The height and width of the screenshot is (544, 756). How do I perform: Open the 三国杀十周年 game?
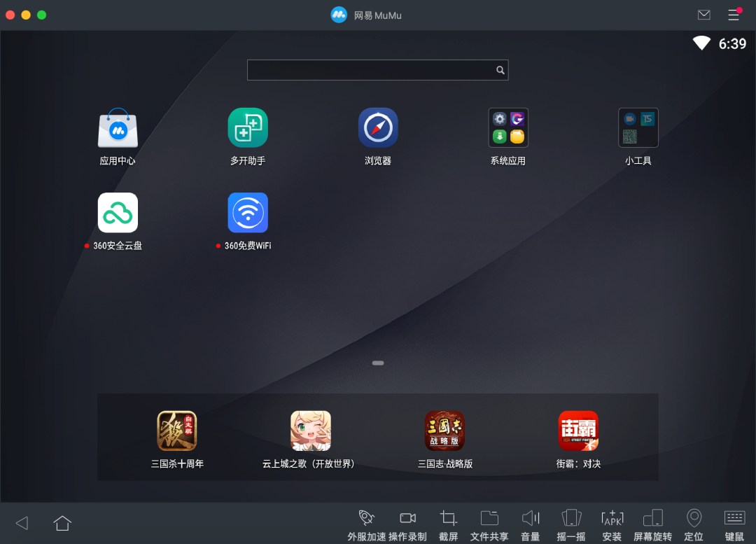coord(177,431)
